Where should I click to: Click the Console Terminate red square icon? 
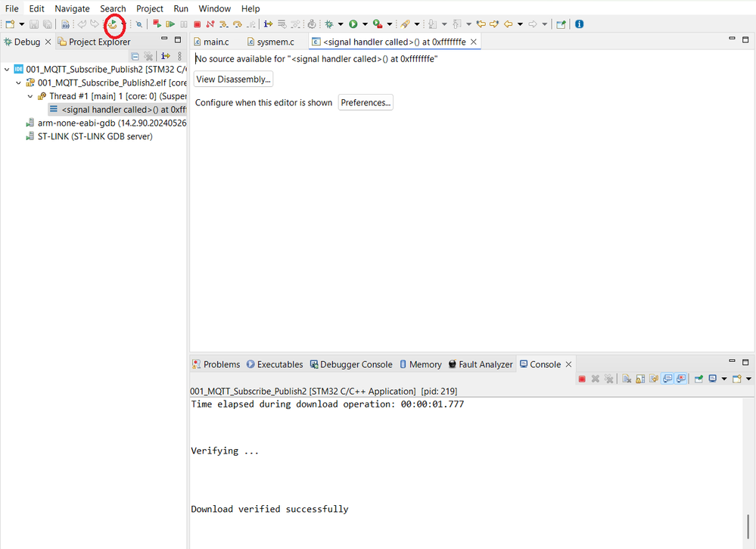[x=582, y=379]
